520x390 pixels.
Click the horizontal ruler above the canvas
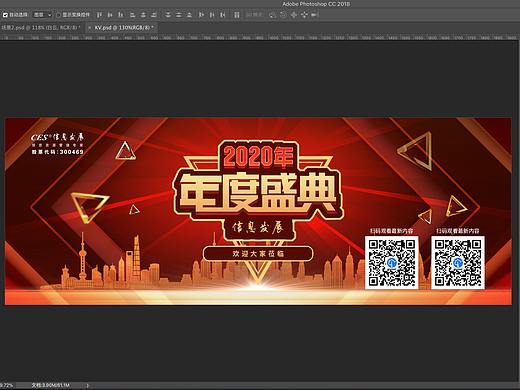pos(260,38)
